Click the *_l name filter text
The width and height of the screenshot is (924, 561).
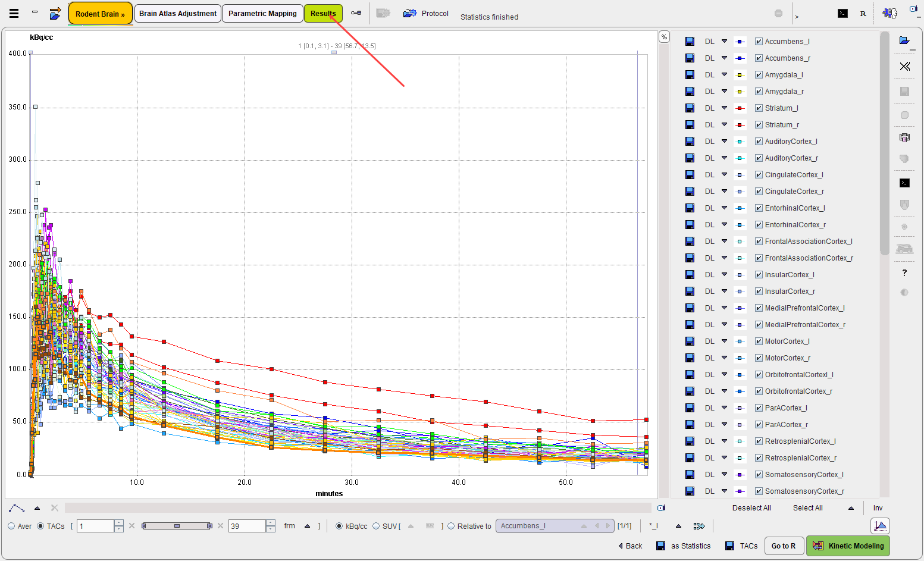[654, 526]
